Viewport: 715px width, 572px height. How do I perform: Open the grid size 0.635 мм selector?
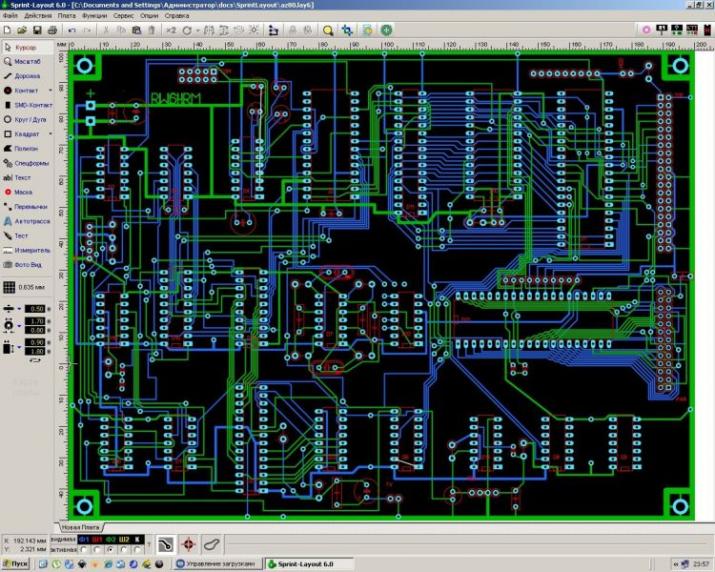pos(28,284)
